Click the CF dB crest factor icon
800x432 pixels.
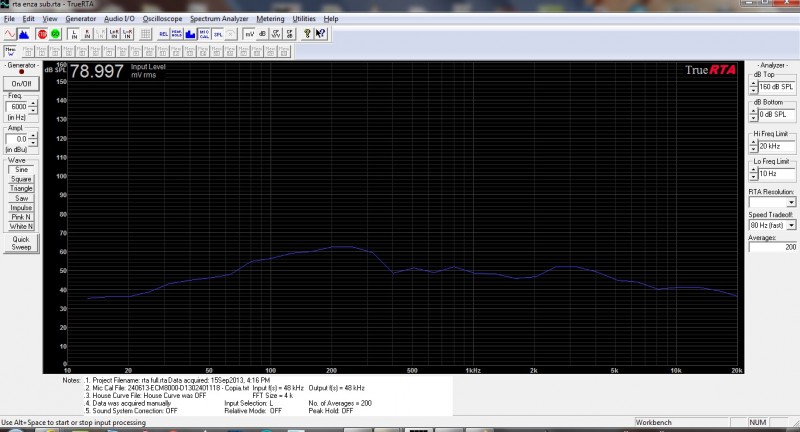pos(289,34)
